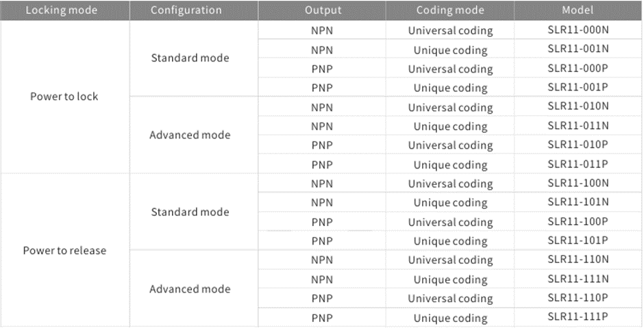The height and width of the screenshot is (333, 644).
Task: Click Universal coding in the SLR11-000P row
Action: [x=450, y=69]
